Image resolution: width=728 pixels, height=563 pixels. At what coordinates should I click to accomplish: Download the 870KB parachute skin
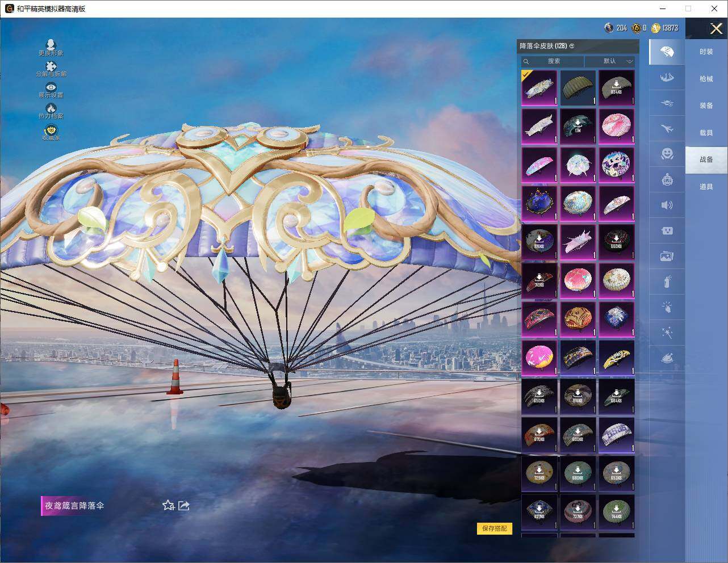coord(539,435)
